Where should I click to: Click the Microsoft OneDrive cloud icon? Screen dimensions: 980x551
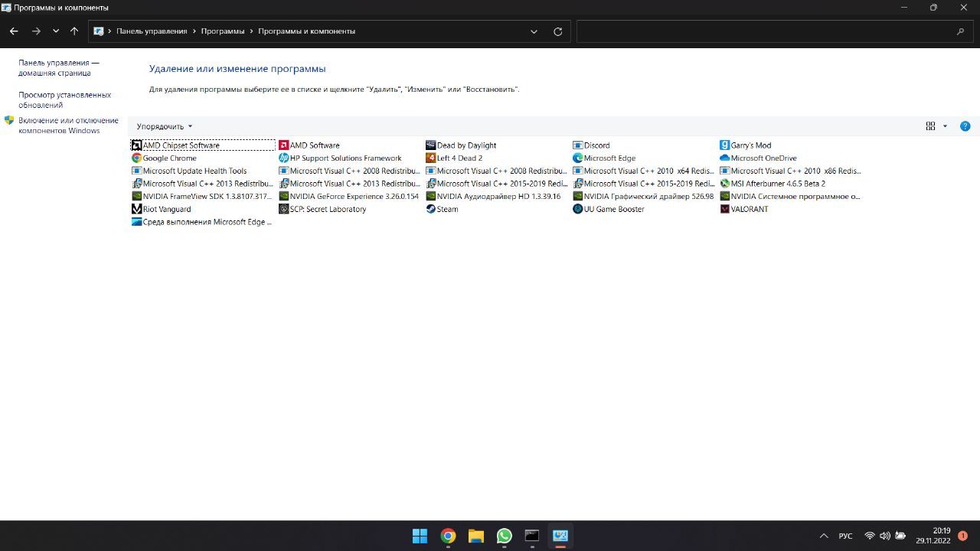(x=724, y=158)
